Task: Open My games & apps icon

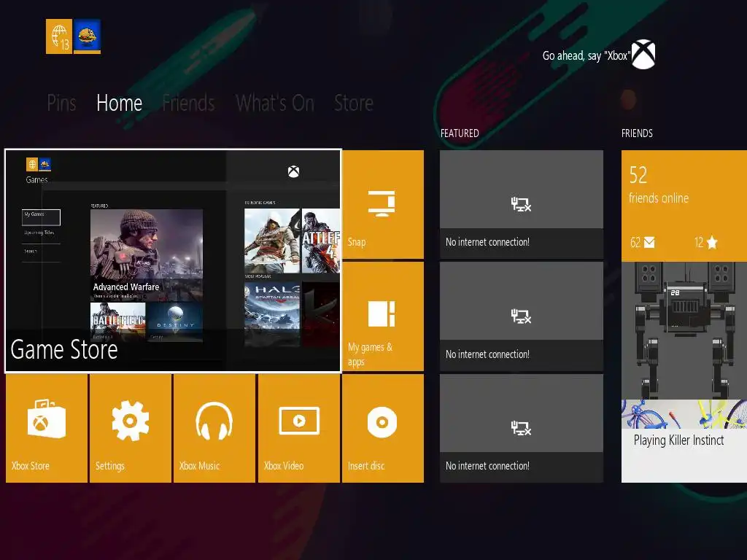Action: click(382, 314)
